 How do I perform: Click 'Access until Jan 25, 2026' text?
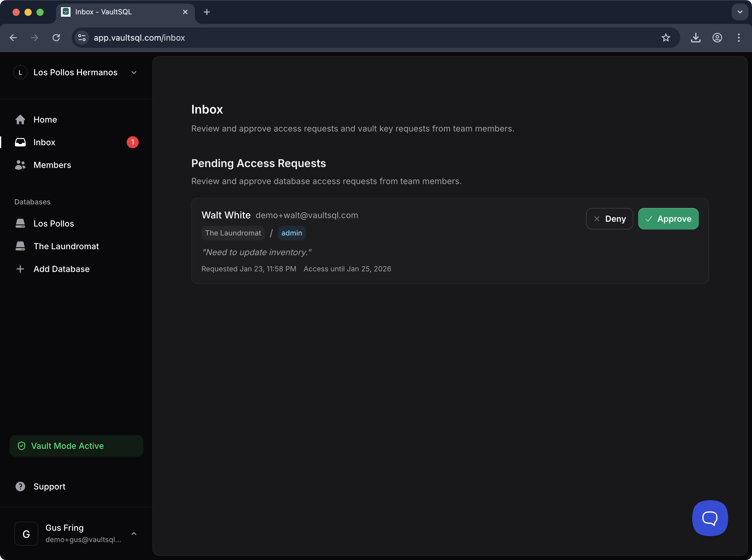click(x=347, y=269)
